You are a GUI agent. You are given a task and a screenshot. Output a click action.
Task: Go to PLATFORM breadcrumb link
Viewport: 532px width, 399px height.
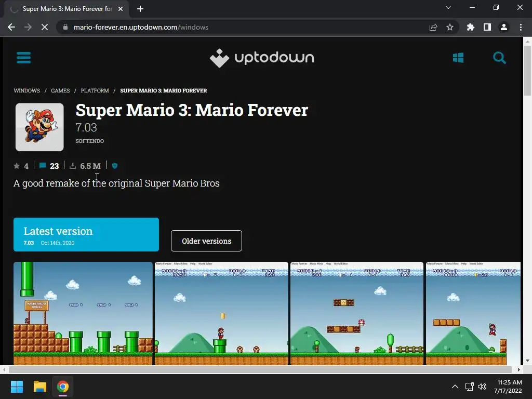click(x=95, y=90)
